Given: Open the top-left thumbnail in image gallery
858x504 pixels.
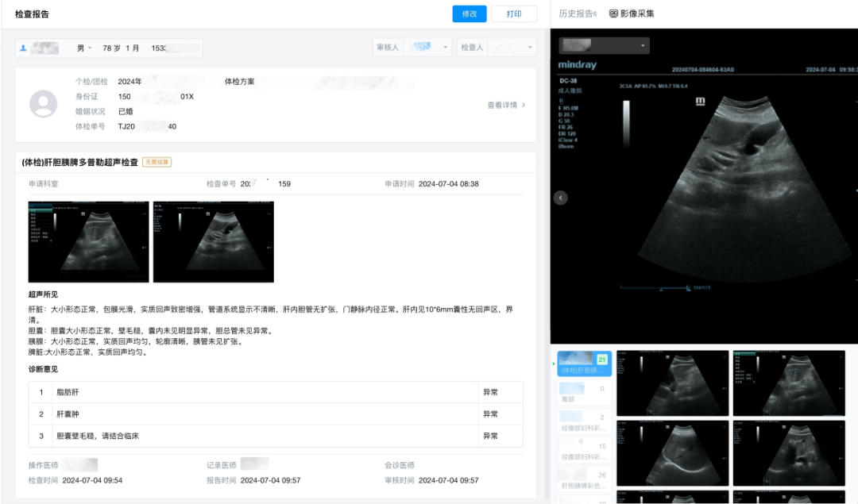Looking at the screenshot, I should (672, 383).
